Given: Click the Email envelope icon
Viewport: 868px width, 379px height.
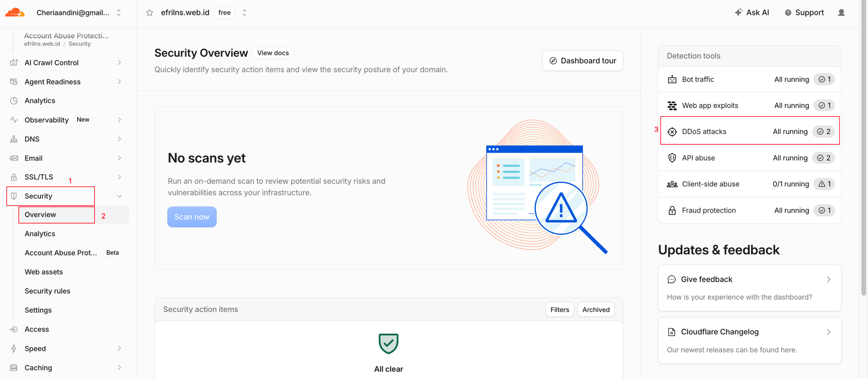Looking at the screenshot, I should click(x=14, y=158).
